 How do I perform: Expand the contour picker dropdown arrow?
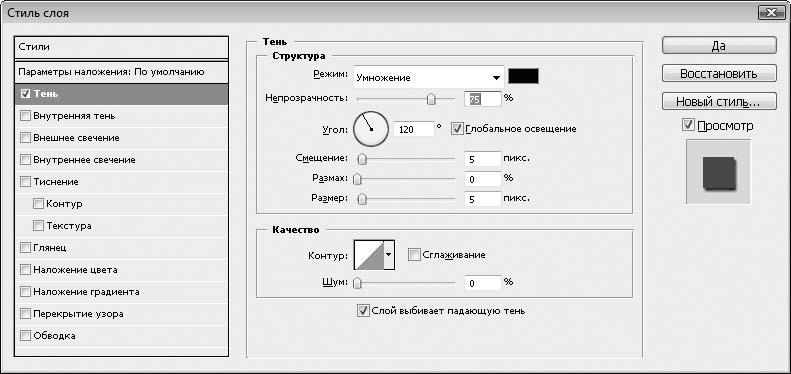(388, 255)
